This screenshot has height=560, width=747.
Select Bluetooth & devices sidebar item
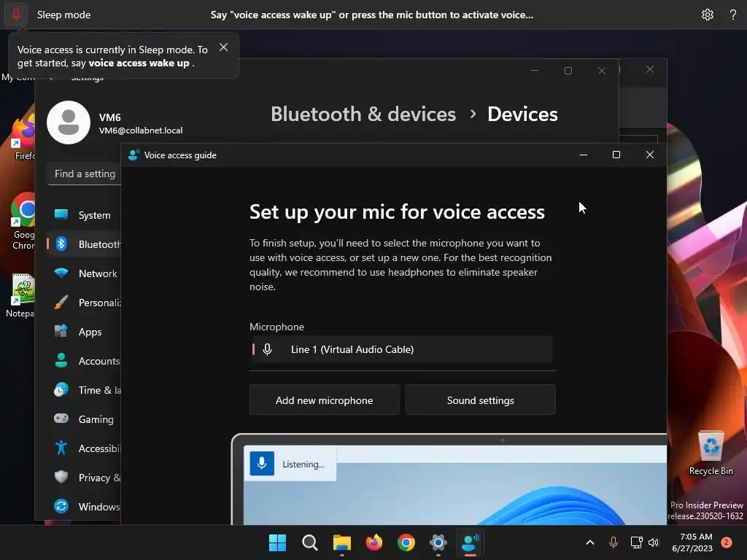[83, 244]
